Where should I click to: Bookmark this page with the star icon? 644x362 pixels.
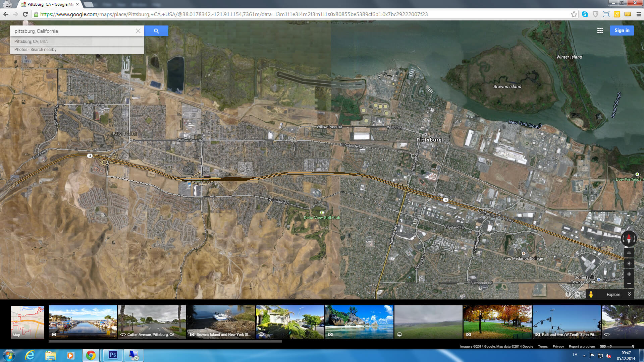574,14
